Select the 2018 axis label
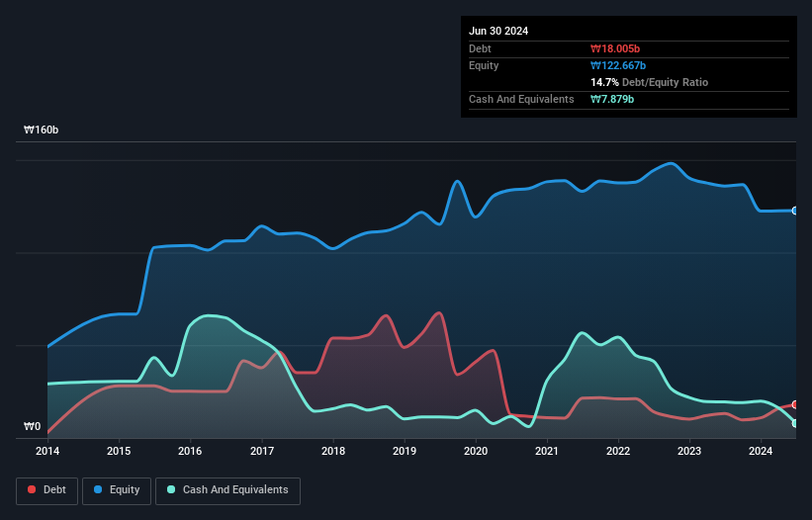Image resolution: width=812 pixels, height=520 pixels. (333, 451)
